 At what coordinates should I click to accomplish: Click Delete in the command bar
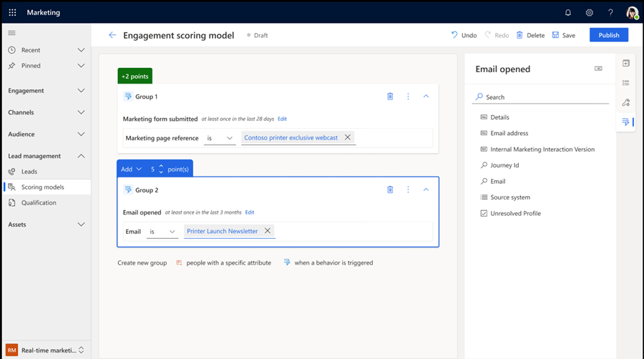[x=530, y=35]
